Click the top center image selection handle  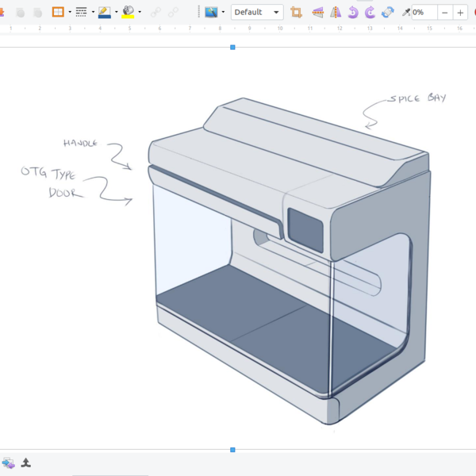[232, 48]
